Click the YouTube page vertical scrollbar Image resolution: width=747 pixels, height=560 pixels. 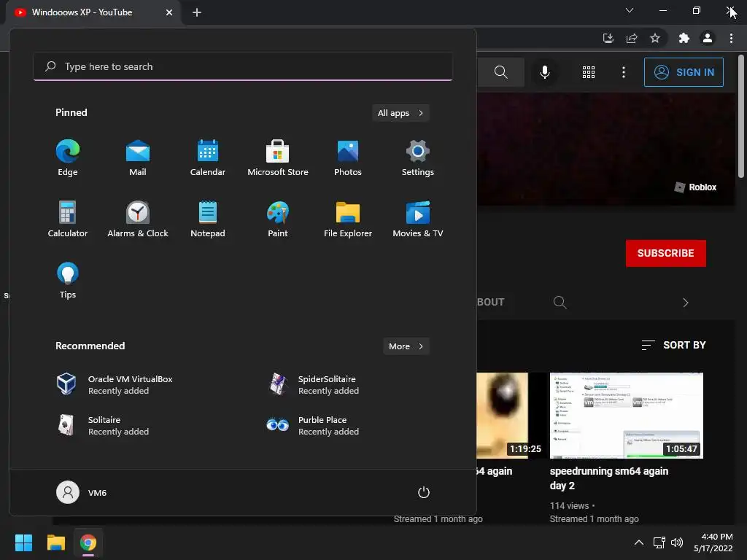click(741, 117)
